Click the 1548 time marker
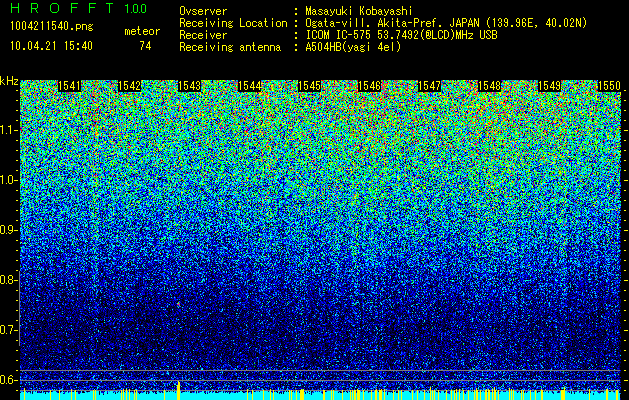 pyautogui.click(x=489, y=86)
